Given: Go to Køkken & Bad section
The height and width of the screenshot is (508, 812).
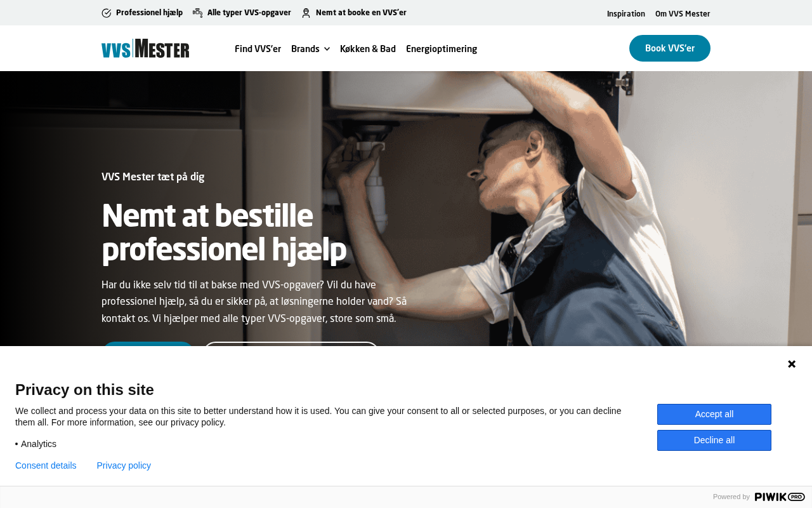Looking at the screenshot, I should (x=368, y=49).
